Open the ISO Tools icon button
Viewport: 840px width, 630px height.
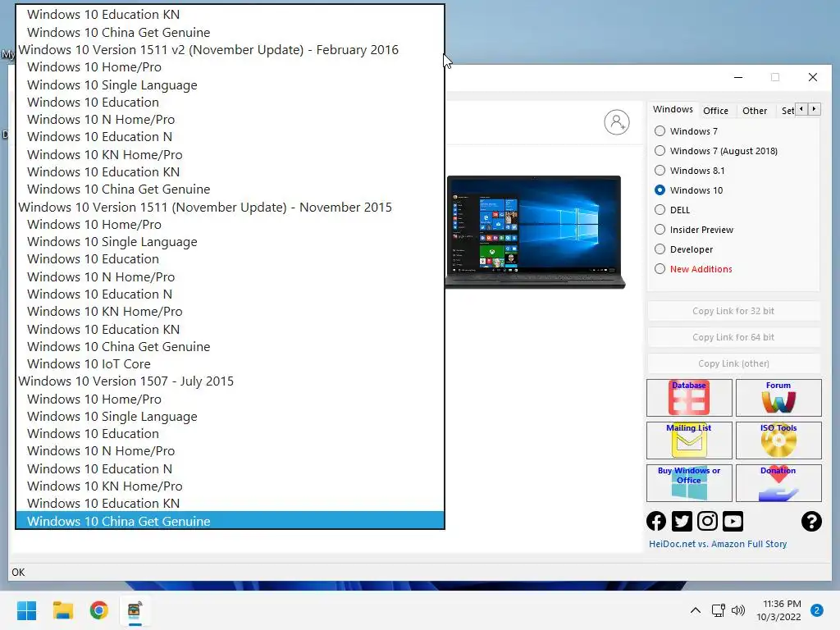778,441
